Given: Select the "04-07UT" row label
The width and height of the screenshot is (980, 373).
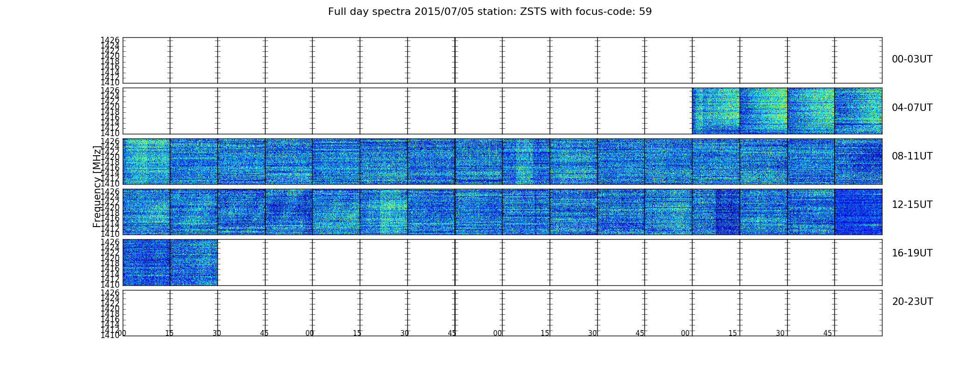Looking at the screenshot, I should [912, 108].
